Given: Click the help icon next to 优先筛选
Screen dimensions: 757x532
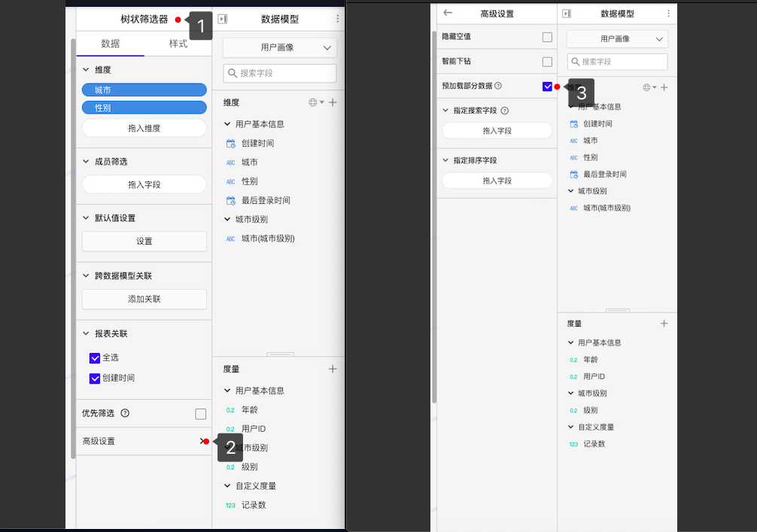Looking at the screenshot, I should pos(125,413).
